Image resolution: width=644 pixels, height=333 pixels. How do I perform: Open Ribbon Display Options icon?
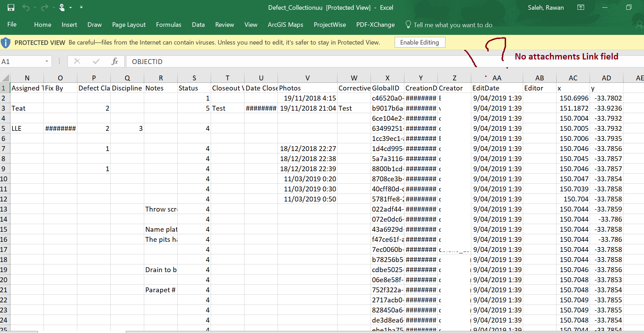point(581,7)
